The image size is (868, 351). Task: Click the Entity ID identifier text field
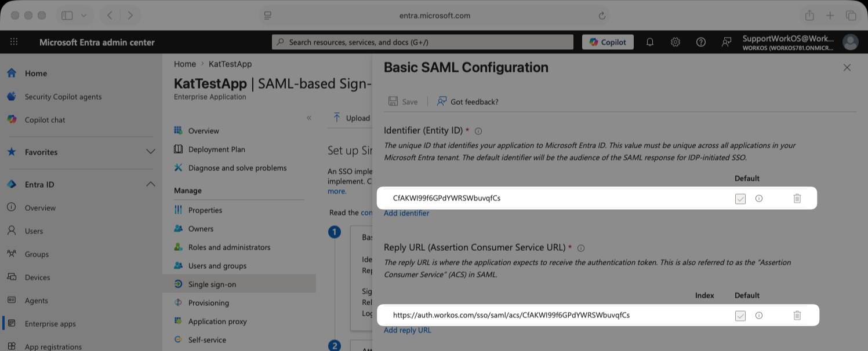pos(555,198)
